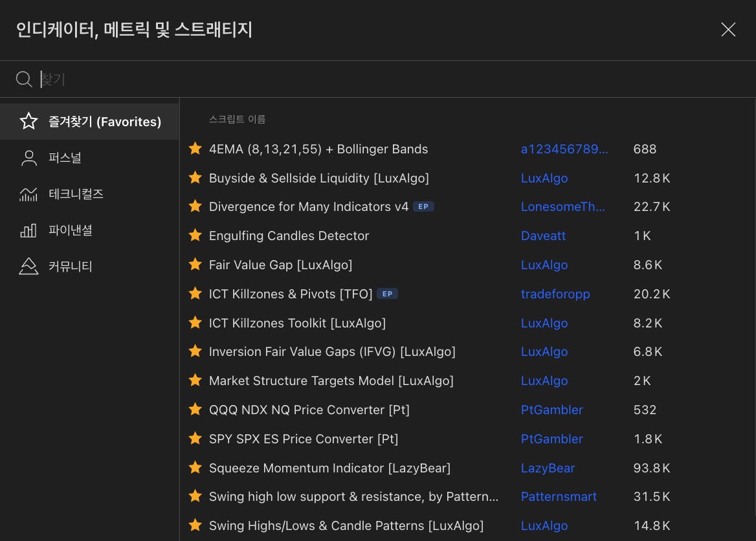Click the Personal (퍼스널) person icon
756x541 pixels.
coord(29,158)
